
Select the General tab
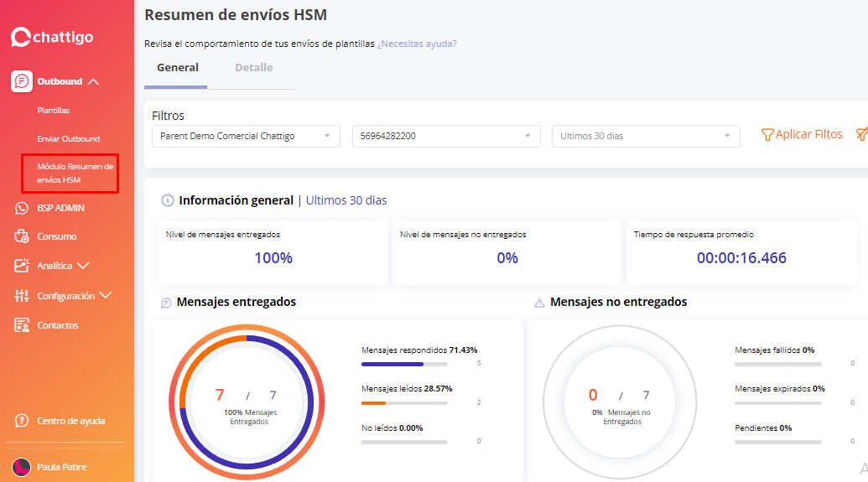tap(178, 68)
